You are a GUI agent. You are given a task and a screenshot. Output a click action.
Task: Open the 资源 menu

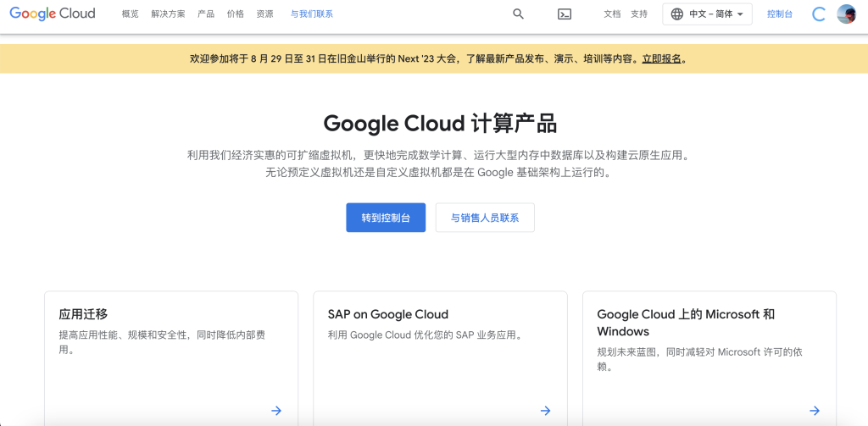[x=264, y=14]
